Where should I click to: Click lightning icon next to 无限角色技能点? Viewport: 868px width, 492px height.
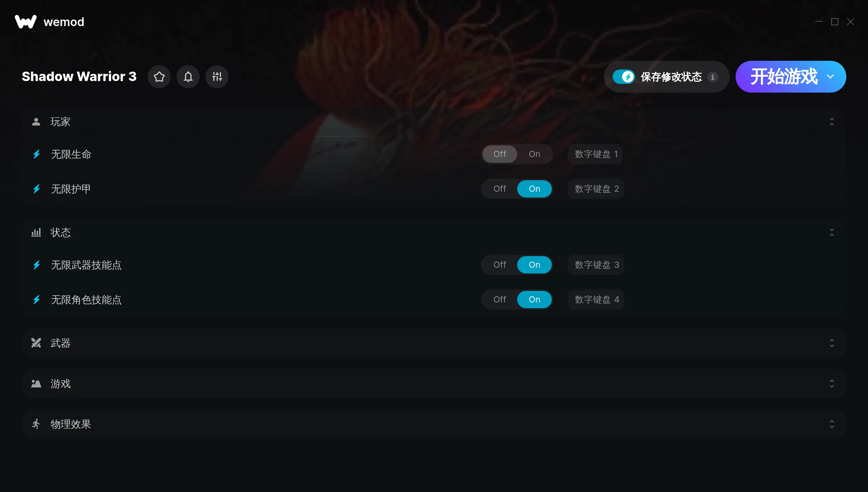point(37,300)
